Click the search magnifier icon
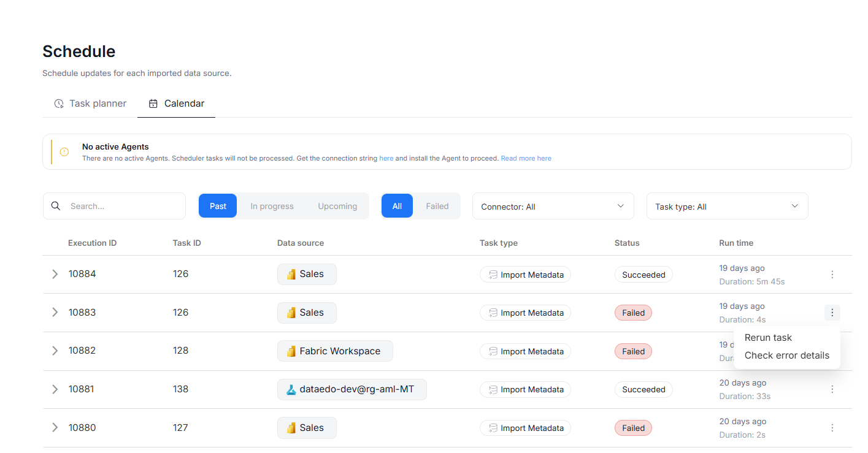The height and width of the screenshot is (453, 868). click(56, 206)
